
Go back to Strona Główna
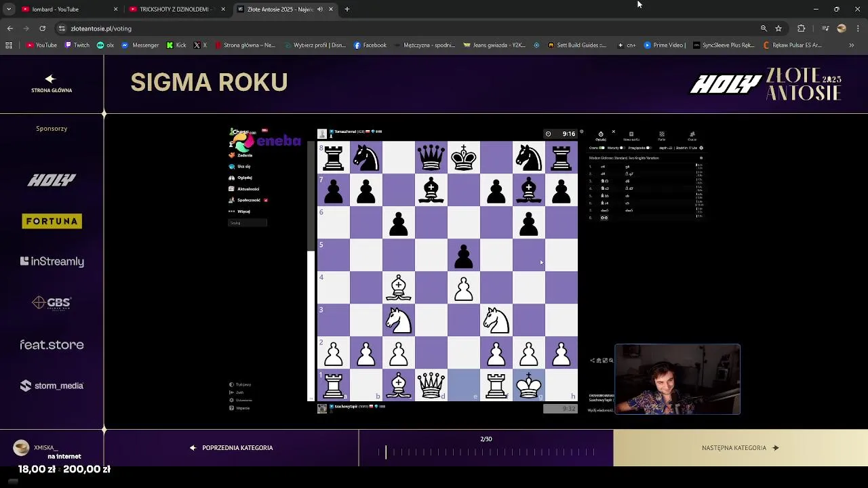[x=52, y=84]
